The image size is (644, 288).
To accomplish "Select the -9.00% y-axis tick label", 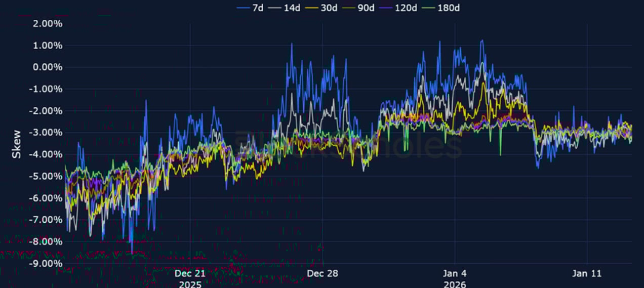I will (47, 263).
